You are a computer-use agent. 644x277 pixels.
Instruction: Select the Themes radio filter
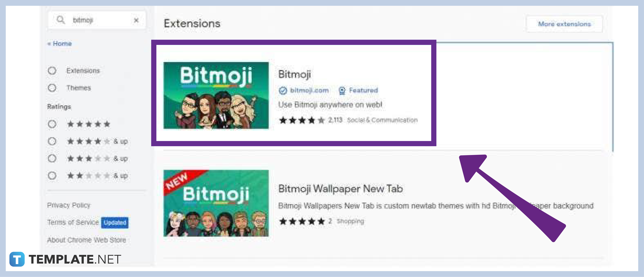tap(52, 88)
